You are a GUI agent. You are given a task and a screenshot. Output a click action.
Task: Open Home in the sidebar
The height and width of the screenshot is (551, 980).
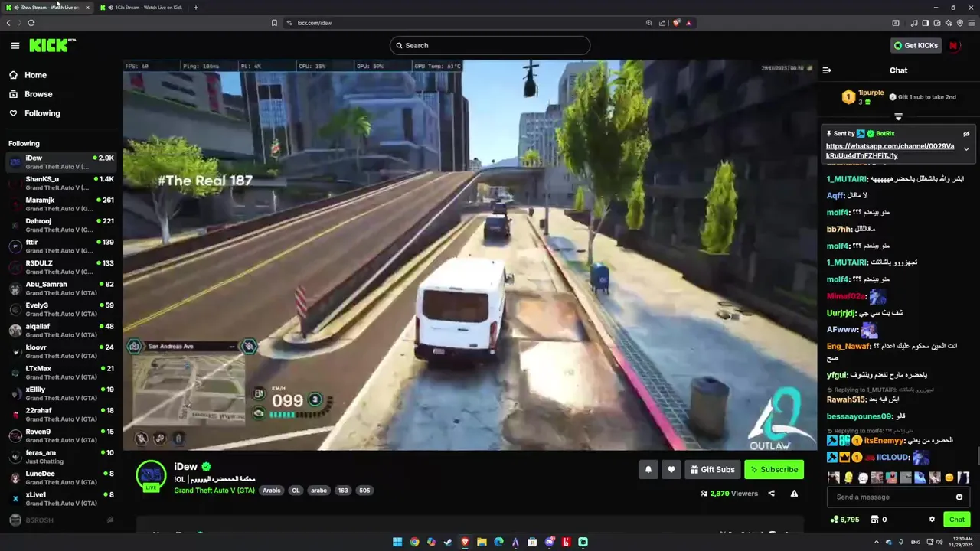(35, 75)
